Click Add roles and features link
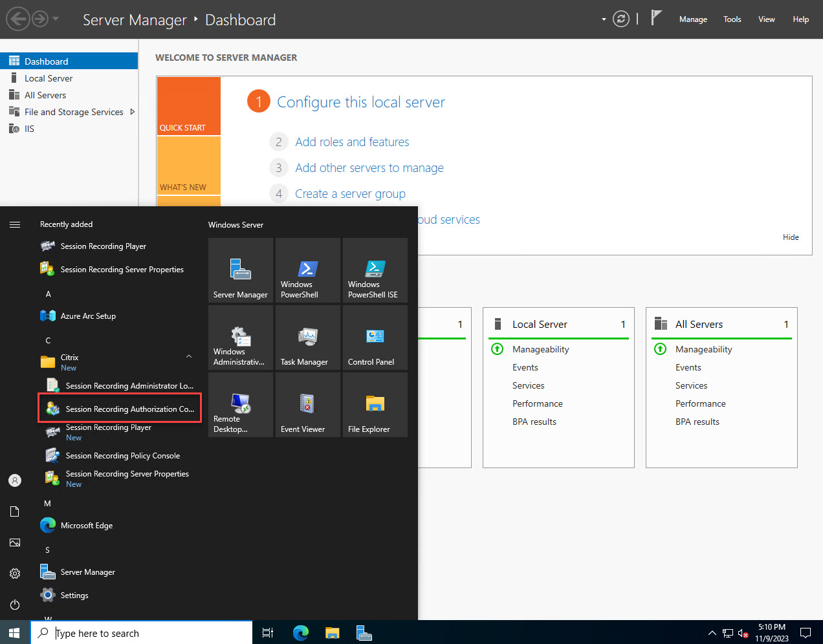The height and width of the screenshot is (644, 823). [352, 142]
